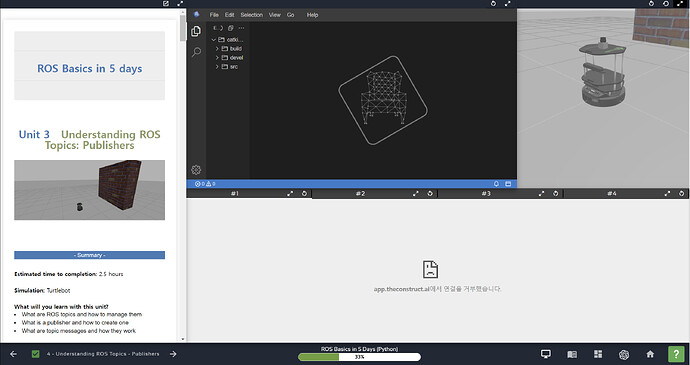Open the Selection menu in the IDE
This screenshot has height=365, width=690.
click(251, 15)
